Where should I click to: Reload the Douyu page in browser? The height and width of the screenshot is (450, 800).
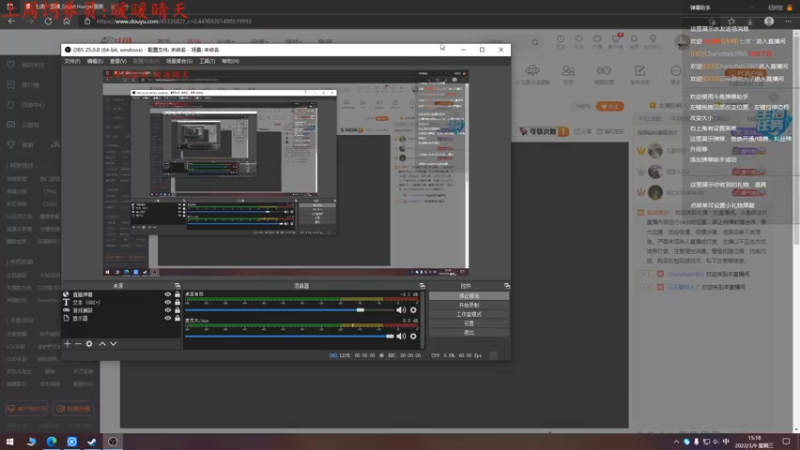pyautogui.click(x=48, y=21)
